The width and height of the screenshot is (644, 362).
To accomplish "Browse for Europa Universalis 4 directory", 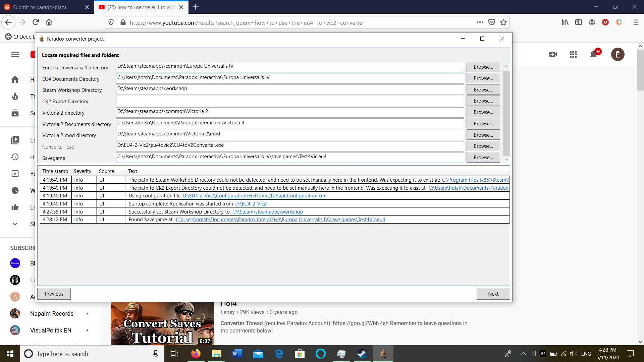I will pos(483,67).
